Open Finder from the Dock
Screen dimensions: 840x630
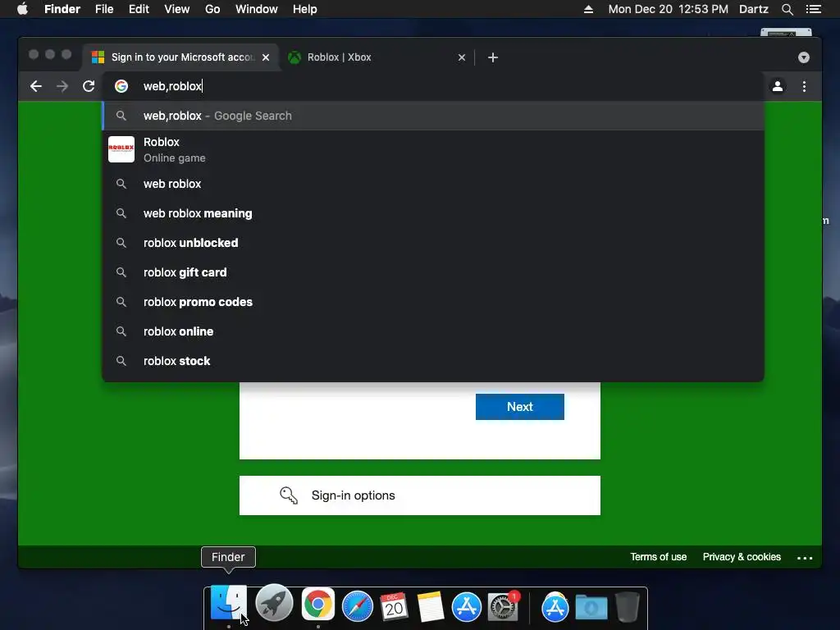pyautogui.click(x=229, y=605)
